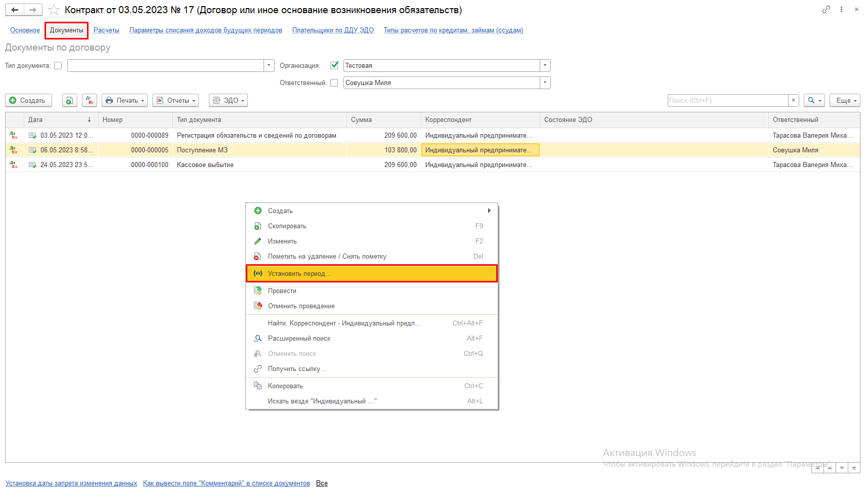Open the magnifier search options button
The image size is (868, 493).
coord(814,100)
